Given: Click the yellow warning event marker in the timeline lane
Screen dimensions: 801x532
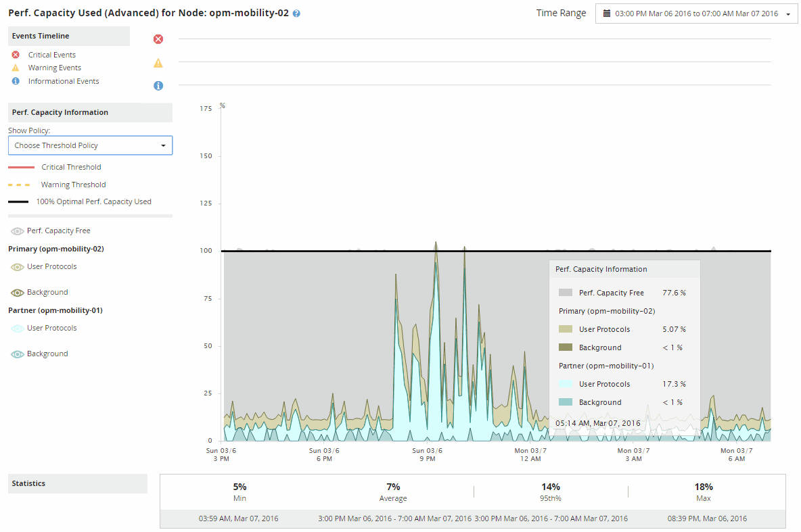Looking at the screenshot, I should pyautogui.click(x=158, y=63).
